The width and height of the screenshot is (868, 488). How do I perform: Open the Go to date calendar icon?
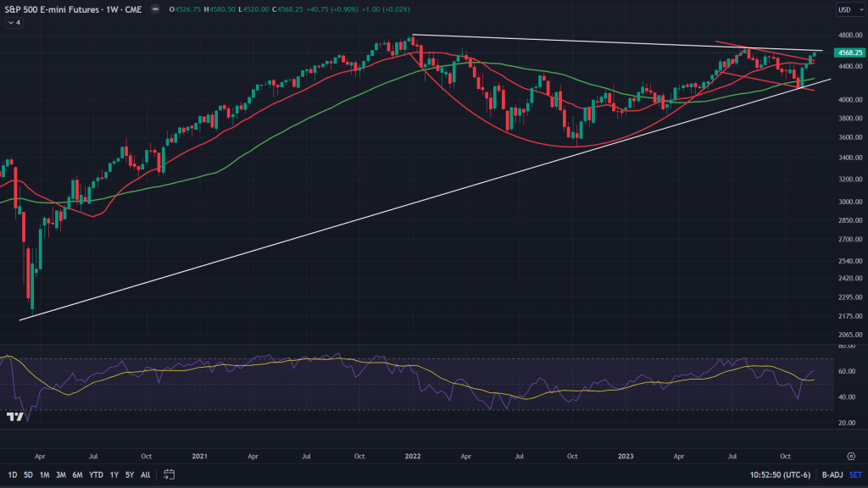(169, 474)
